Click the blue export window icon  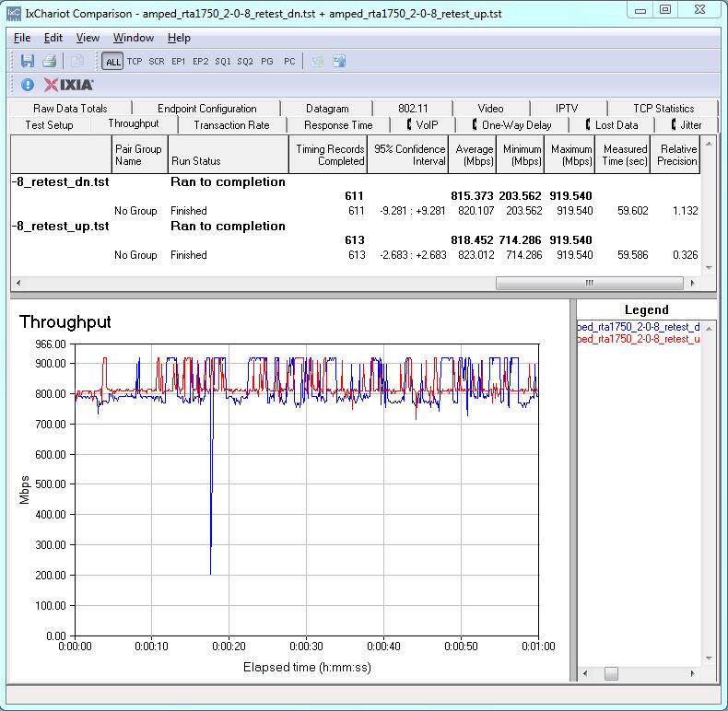point(339,61)
